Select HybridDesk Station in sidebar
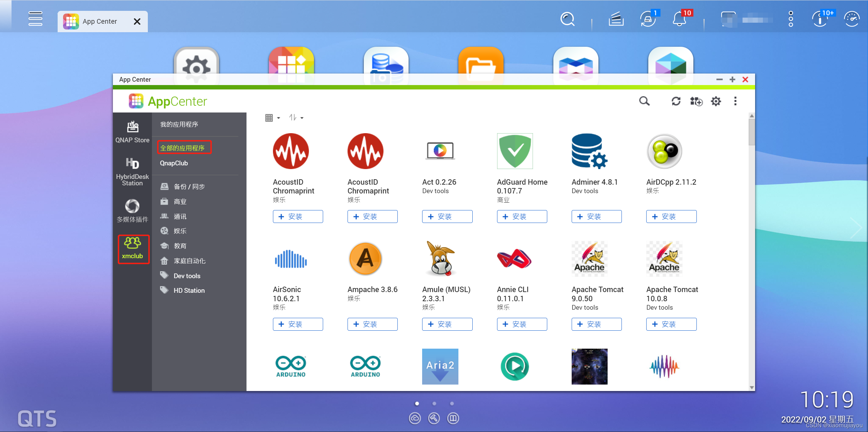The height and width of the screenshot is (432, 868). (132, 172)
